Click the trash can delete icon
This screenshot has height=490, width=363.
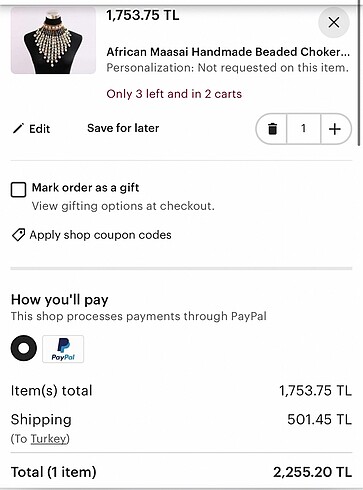272,129
